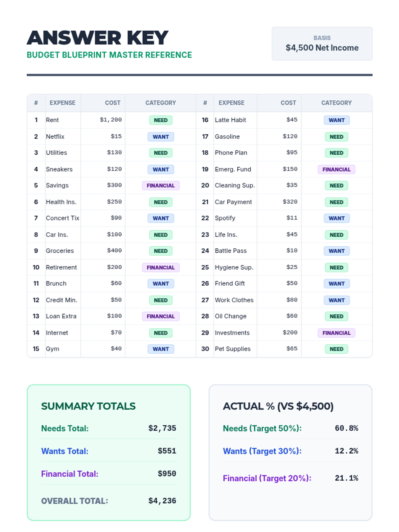Click the $4,500 Net Income basis box
Screen dimensions: 399x532
(x=322, y=44)
